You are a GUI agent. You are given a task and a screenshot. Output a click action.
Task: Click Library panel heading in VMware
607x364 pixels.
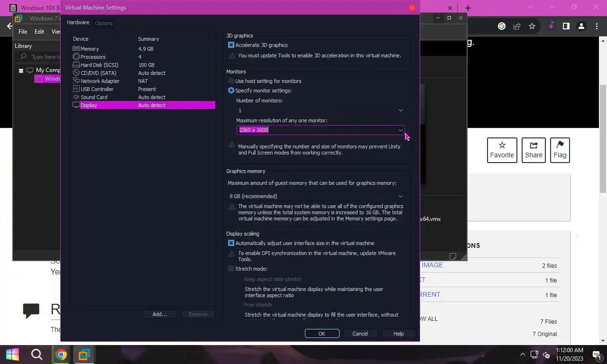[x=23, y=46]
